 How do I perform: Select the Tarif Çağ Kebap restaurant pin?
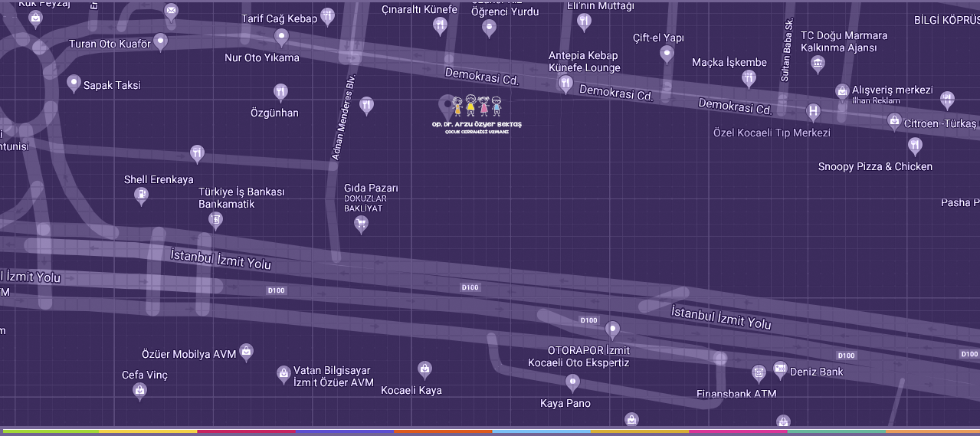click(327, 17)
